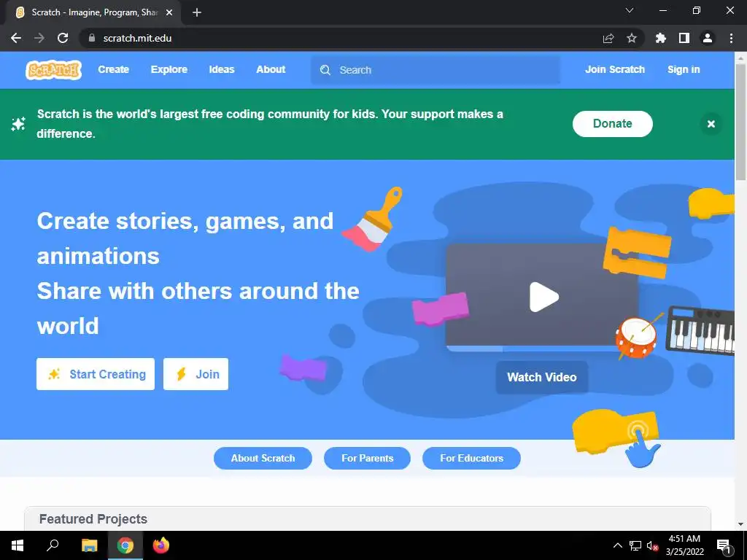Click the Donate button
Screen dimensions: 747x560
coord(613,124)
